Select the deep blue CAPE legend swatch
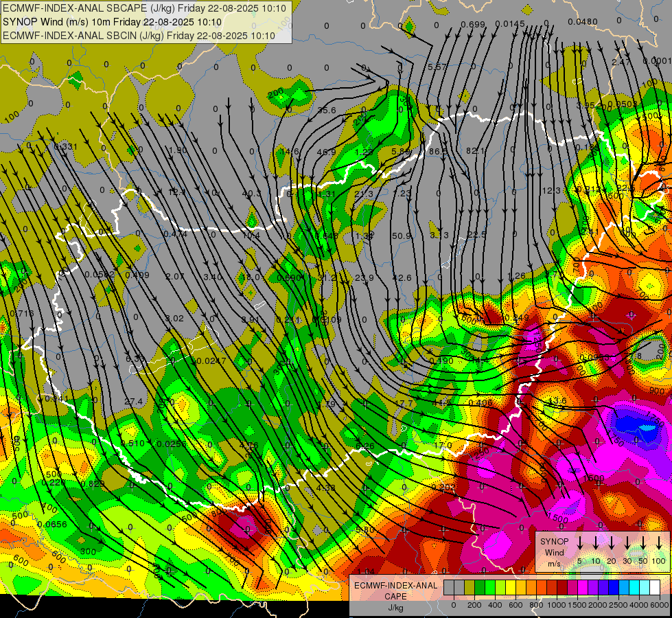This screenshot has height=618, width=672. click(x=614, y=587)
